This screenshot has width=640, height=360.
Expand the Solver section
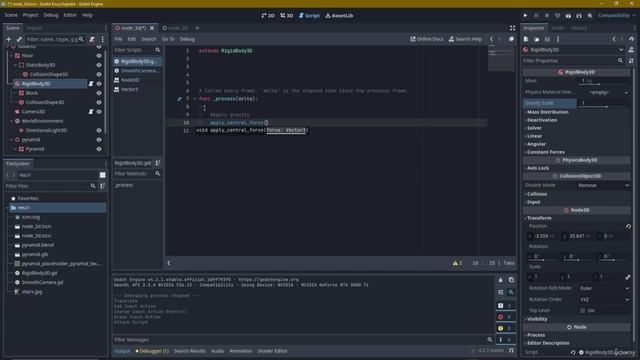click(x=534, y=128)
